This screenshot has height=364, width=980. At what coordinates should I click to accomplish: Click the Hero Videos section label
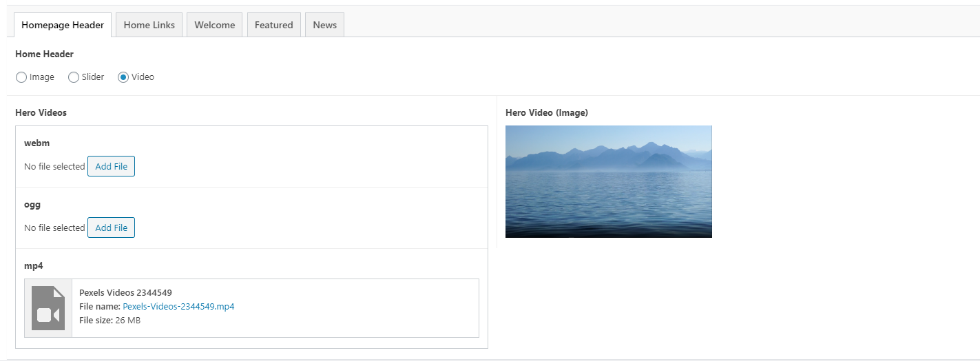point(41,112)
